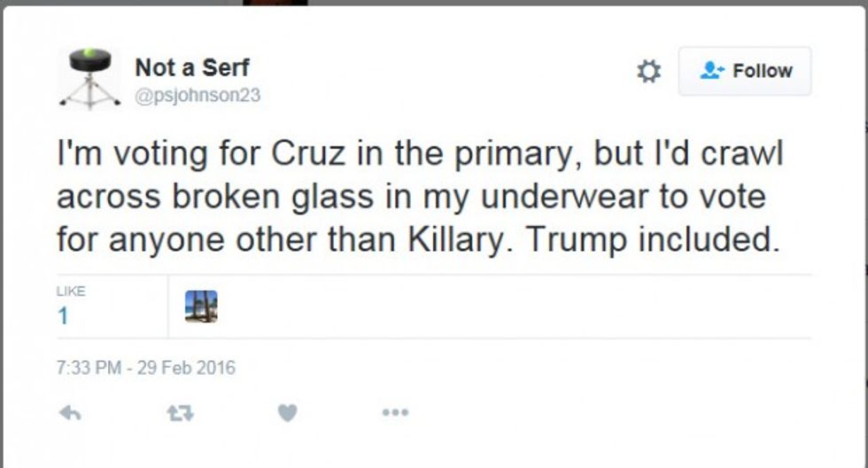Click the partial image above the tweet card

(x=275, y=3)
